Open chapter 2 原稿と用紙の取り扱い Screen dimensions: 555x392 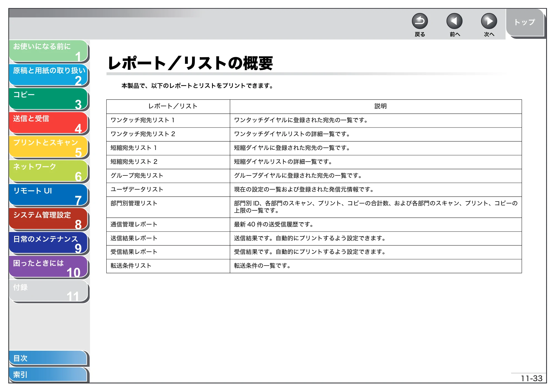[x=49, y=75]
